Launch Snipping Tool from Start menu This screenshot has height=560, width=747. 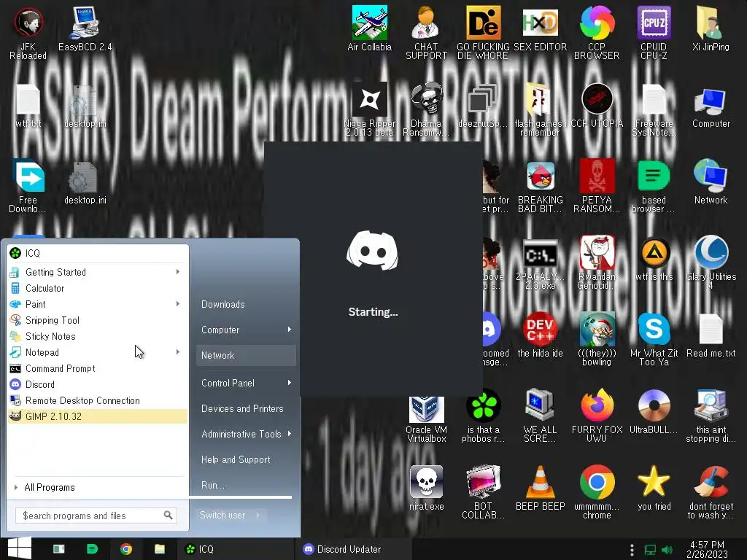(x=98, y=320)
